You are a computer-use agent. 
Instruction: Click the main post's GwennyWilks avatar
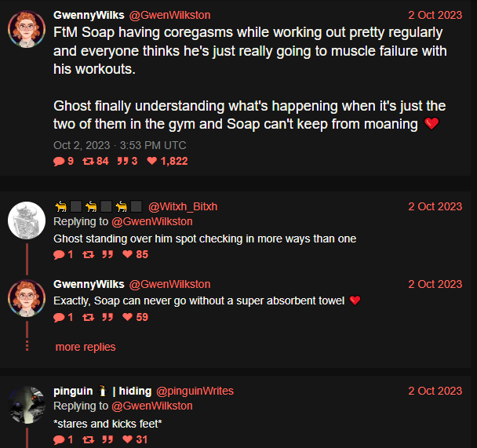tap(27, 30)
